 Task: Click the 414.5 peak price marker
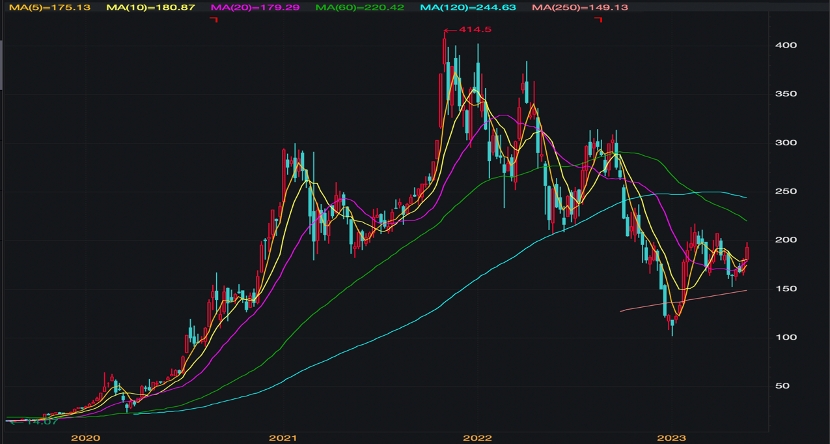[x=467, y=30]
